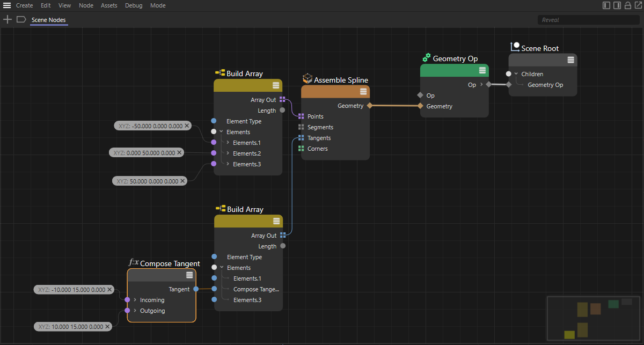Open the Edit menu
This screenshot has width=644, height=345.
tap(46, 5)
